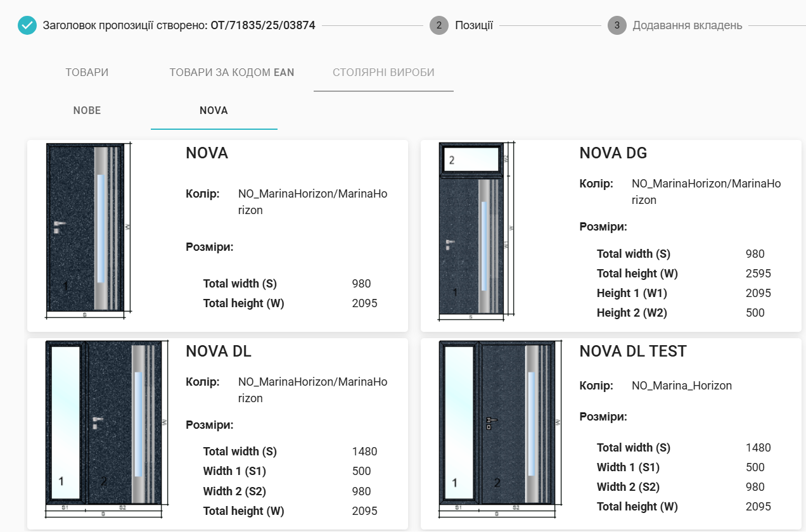
Task: Click the NOVA DG door thumbnail
Action: point(477,229)
